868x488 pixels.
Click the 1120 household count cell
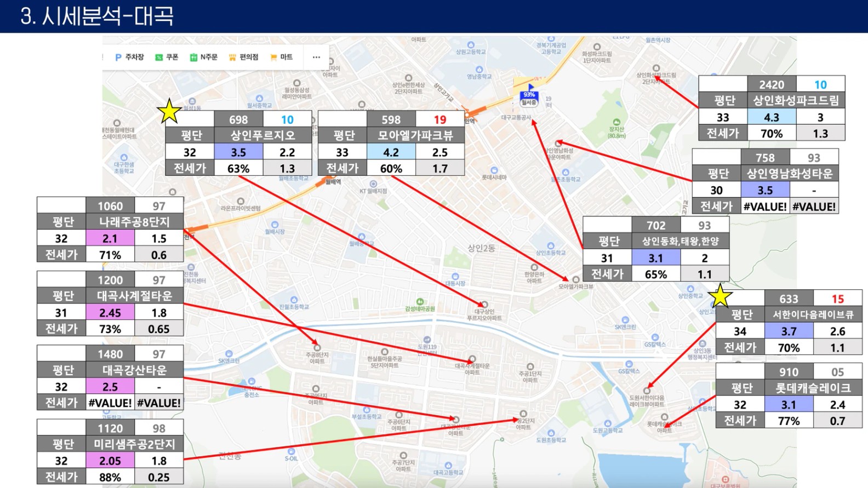coord(110,428)
